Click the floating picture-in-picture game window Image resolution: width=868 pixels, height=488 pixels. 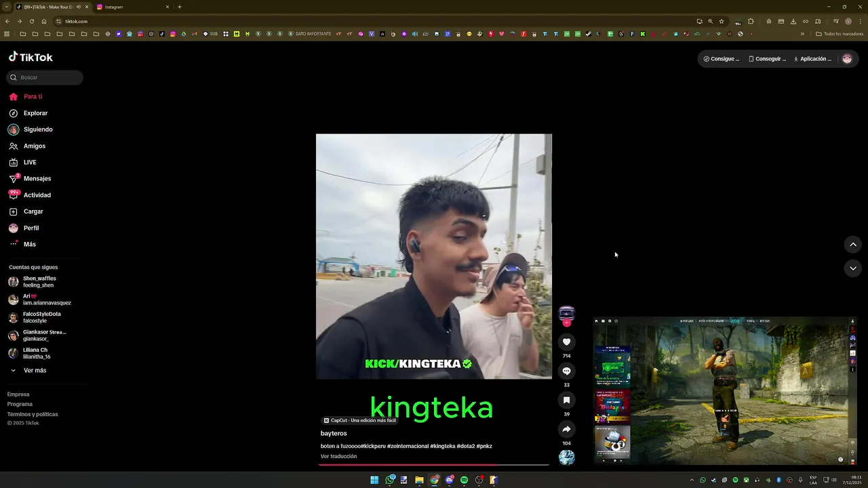pyautogui.click(x=725, y=390)
